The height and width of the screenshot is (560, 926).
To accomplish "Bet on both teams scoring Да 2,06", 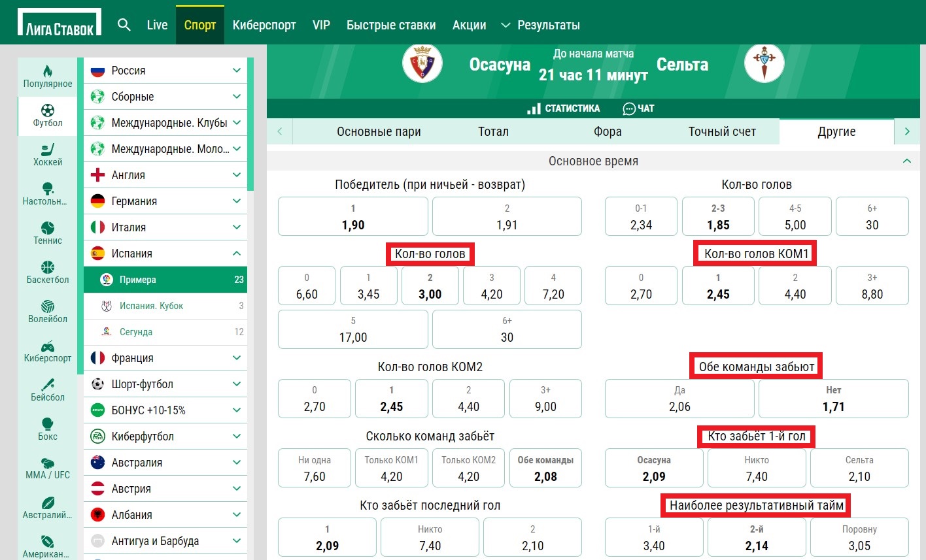I will click(679, 399).
